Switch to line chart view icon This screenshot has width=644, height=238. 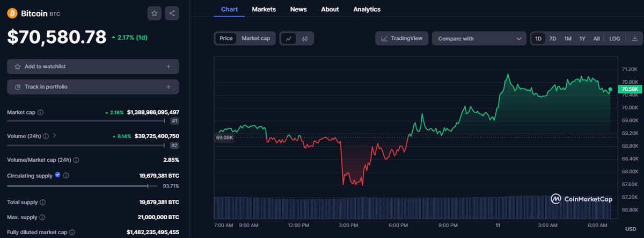289,39
